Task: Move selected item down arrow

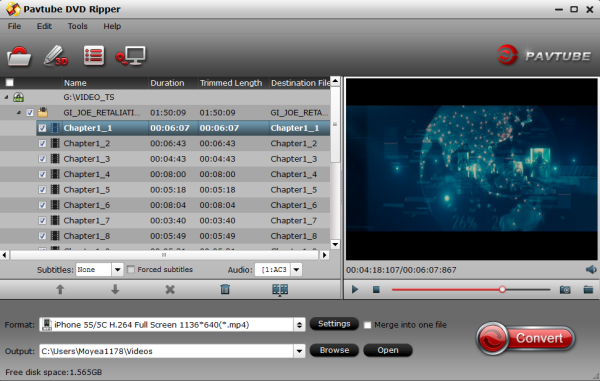Action: tap(115, 290)
